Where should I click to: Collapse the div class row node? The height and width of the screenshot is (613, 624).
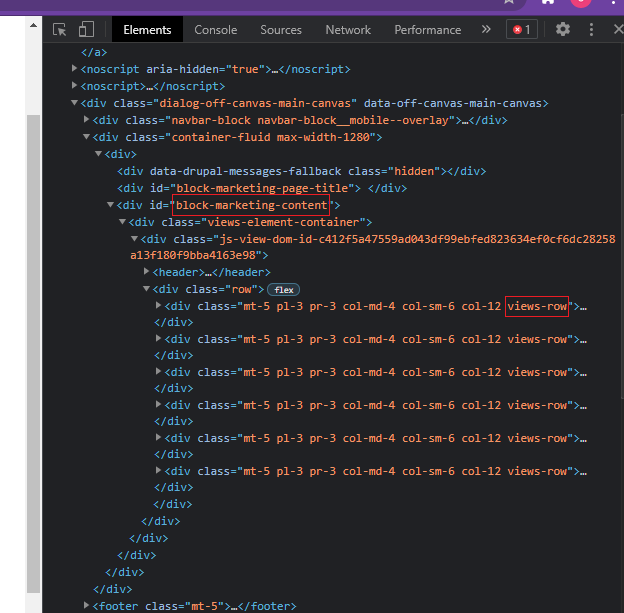point(146,289)
